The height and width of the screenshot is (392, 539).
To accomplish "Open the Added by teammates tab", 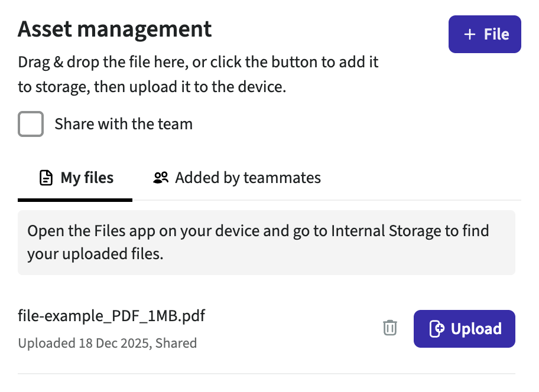I will click(237, 178).
